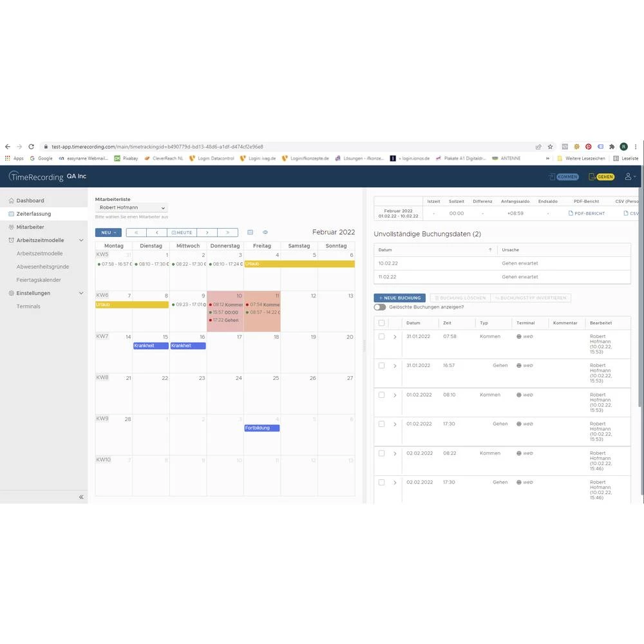644x644 pixels.
Task: Open the NEU dropdown button
Action: coord(108,232)
